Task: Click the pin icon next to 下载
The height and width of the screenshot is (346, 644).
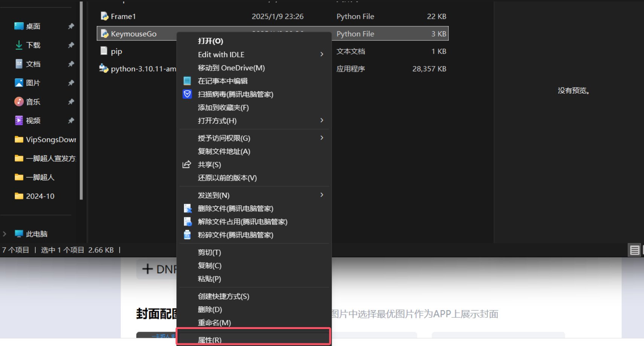Action: [x=71, y=45]
